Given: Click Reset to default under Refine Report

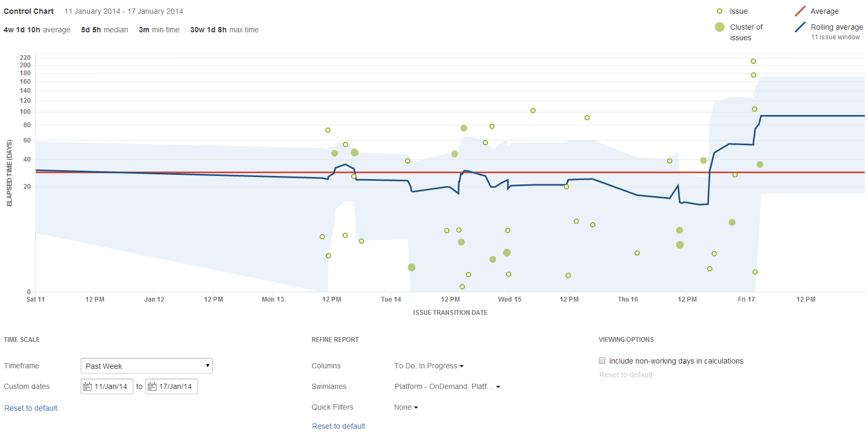Looking at the screenshot, I should pos(339,426).
